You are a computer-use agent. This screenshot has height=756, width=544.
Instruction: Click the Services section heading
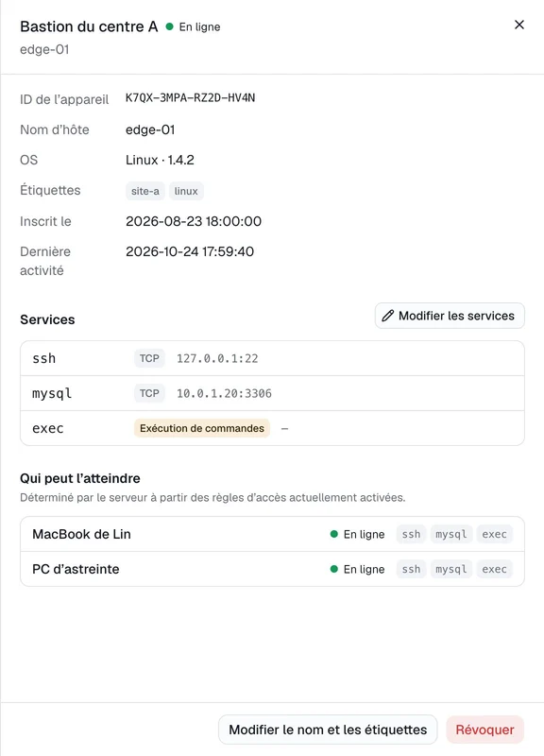(x=47, y=319)
